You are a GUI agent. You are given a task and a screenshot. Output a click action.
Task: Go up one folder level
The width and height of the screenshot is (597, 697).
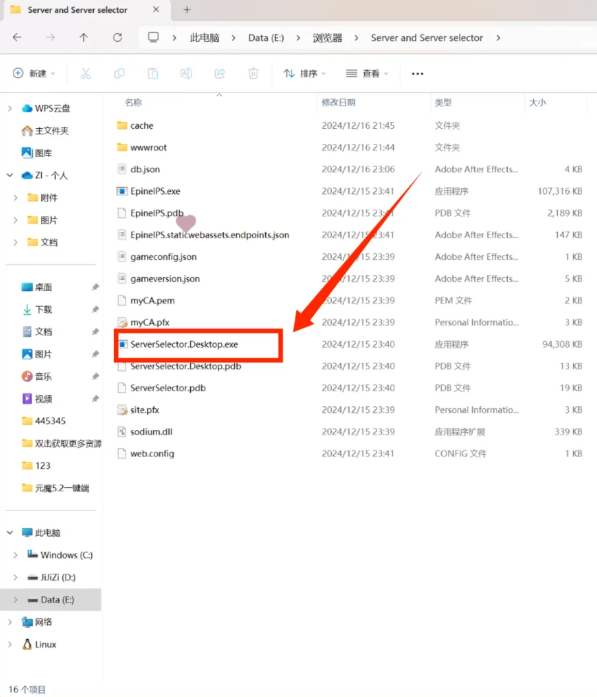pos(84,38)
